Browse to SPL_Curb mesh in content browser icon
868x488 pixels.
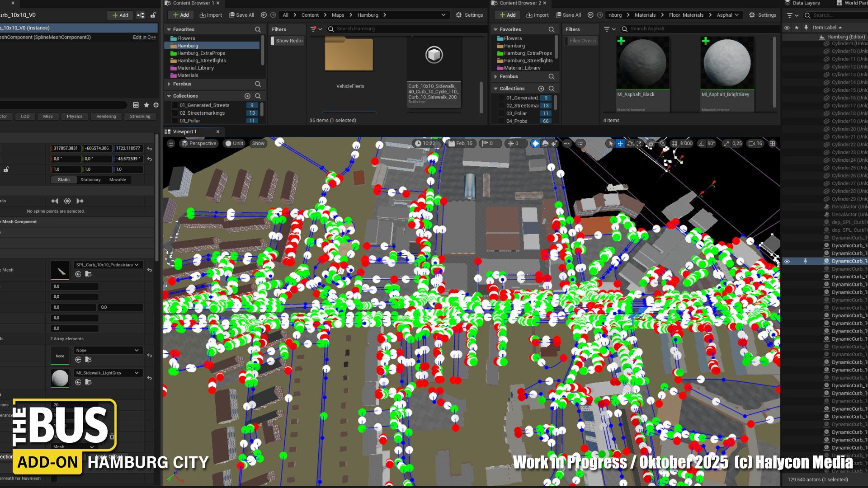click(x=89, y=274)
